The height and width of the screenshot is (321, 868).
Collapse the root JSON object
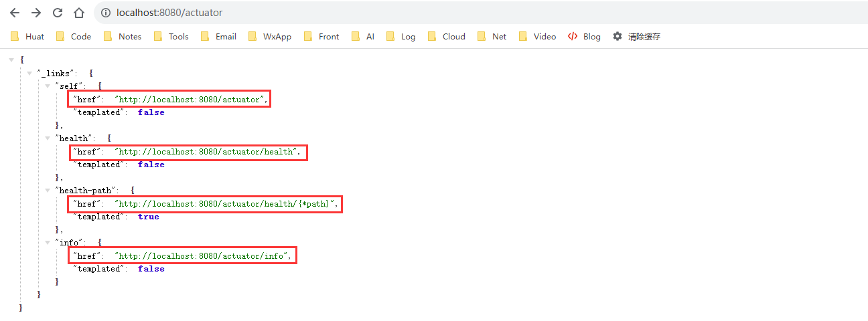(x=11, y=60)
